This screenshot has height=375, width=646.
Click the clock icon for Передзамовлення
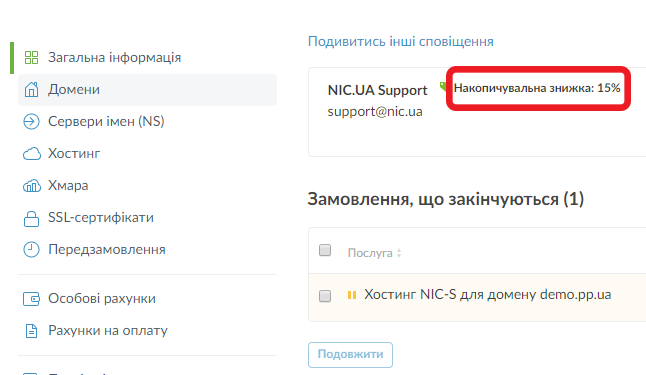[31, 250]
